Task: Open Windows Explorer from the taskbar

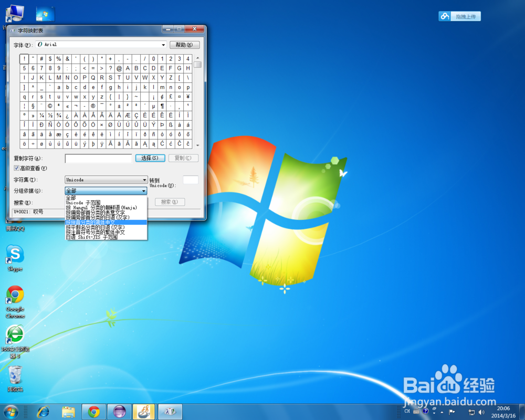Action: click(69, 412)
